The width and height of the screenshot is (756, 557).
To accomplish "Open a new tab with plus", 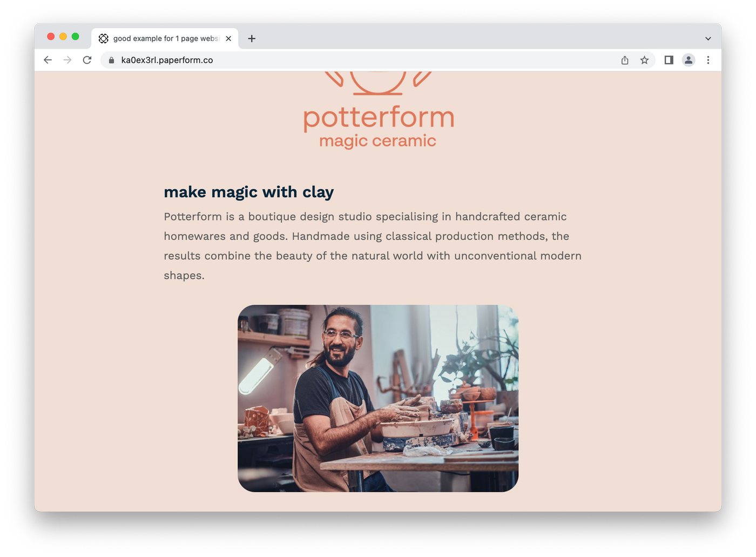I will click(x=252, y=38).
